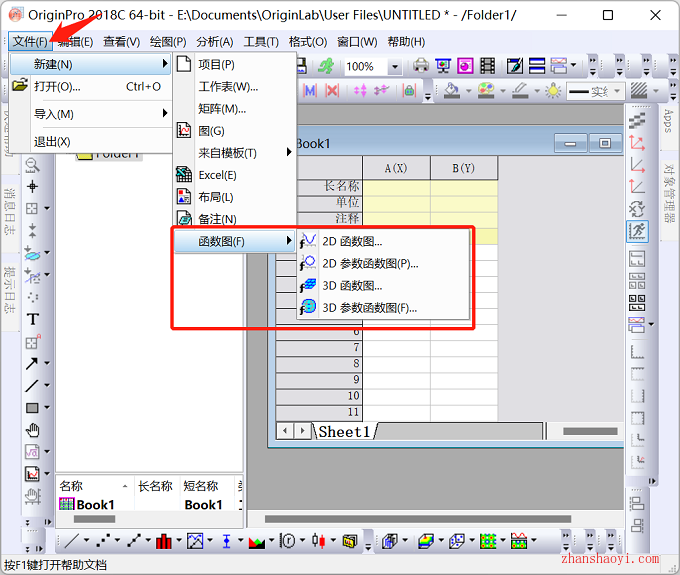Click the red X marker icon
Viewport: 680px width, 575px height.
332,90
